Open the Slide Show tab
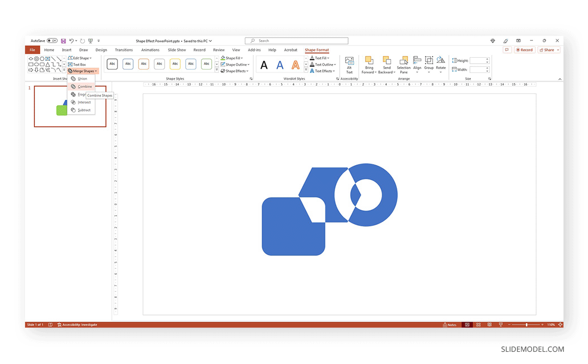This screenshot has width=588, height=364. (x=176, y=49)
